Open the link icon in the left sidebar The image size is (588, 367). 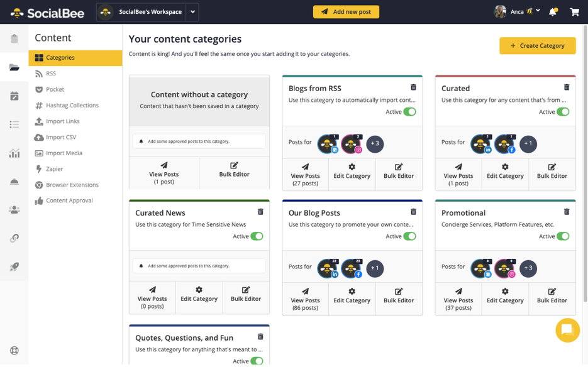click(14, 238)
